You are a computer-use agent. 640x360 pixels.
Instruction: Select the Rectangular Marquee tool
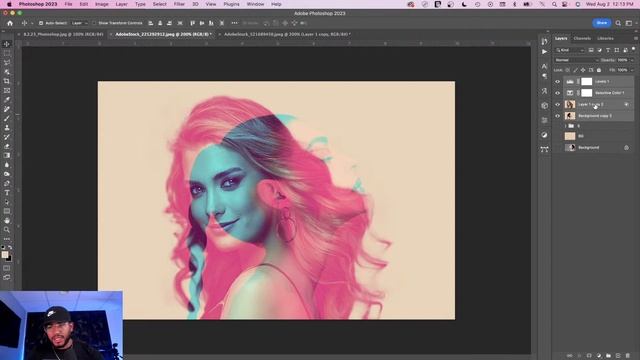(7, 53)
